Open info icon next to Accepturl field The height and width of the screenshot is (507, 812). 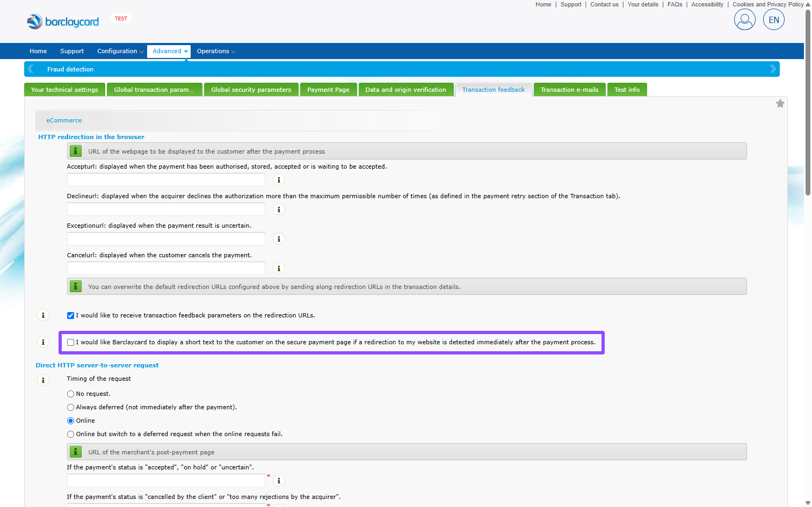coord(279,180)
